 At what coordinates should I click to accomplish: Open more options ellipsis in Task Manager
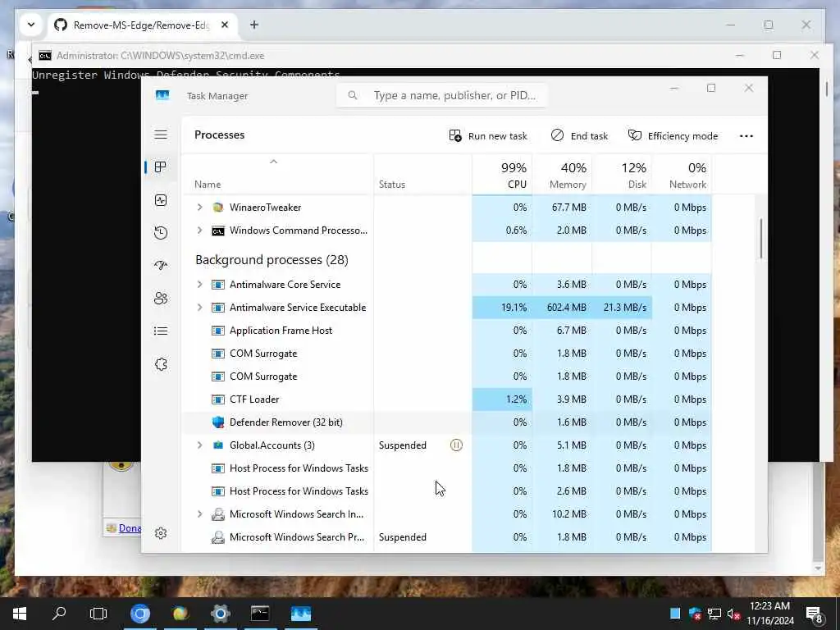746,136
